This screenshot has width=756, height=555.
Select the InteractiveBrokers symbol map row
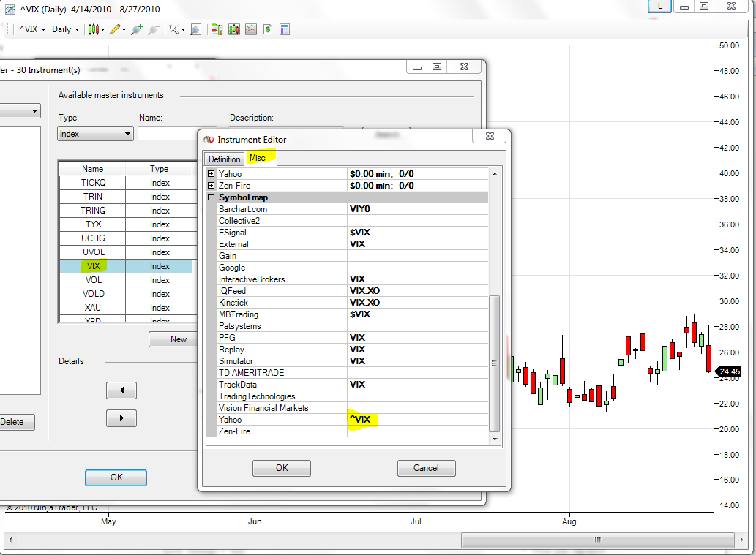point(352,279)
